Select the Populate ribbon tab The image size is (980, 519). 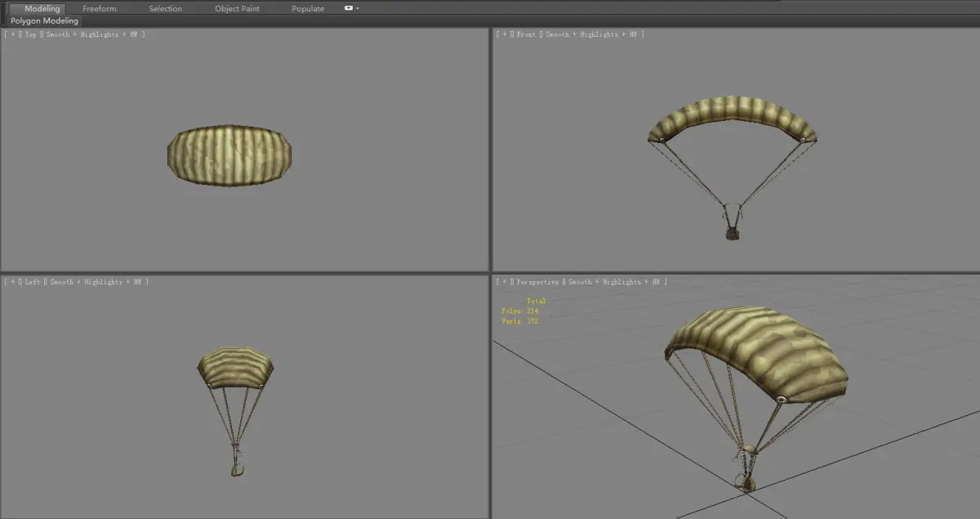(308, 8)
